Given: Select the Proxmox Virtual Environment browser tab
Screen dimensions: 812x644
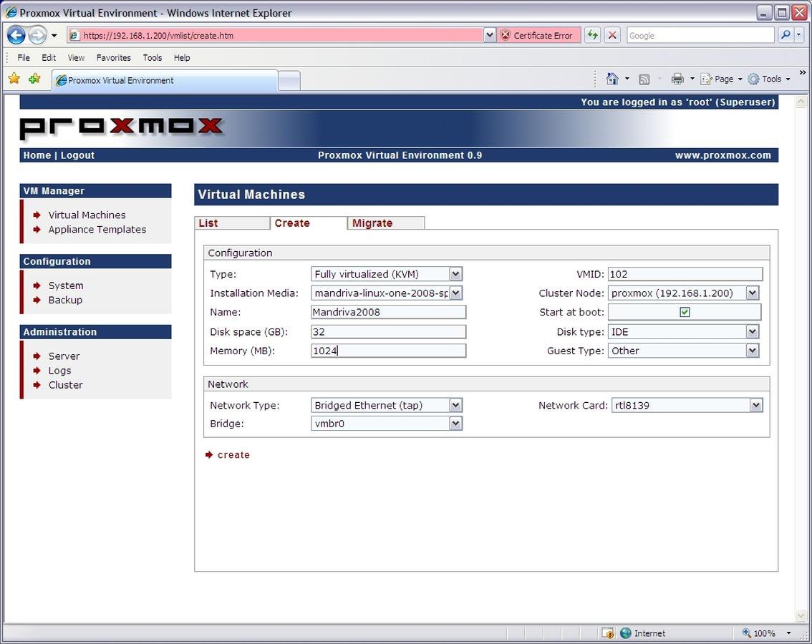Looking at the screenshot, I should [x=165, y=80].
